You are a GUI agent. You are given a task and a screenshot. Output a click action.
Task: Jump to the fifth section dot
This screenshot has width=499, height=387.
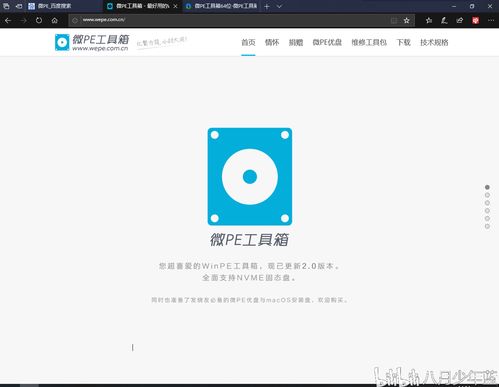point(487,218)
